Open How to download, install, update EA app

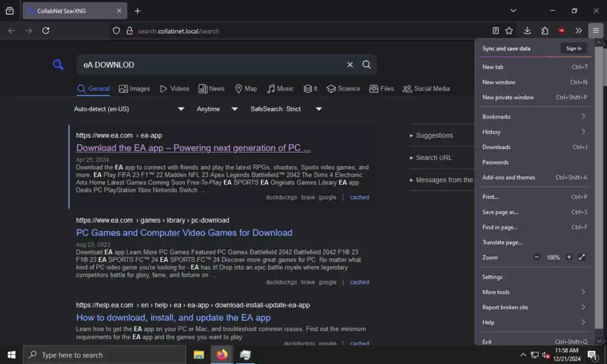[x=173, y=318]
